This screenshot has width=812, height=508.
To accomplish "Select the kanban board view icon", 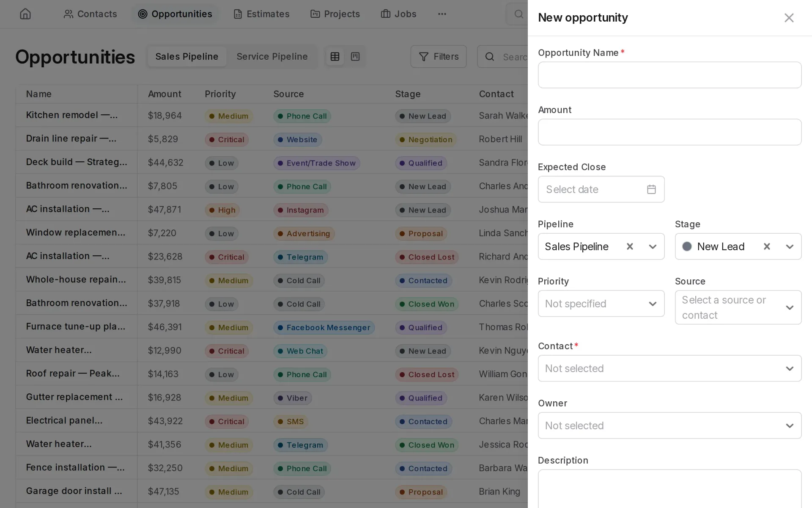I will click(x=355, y=57).
